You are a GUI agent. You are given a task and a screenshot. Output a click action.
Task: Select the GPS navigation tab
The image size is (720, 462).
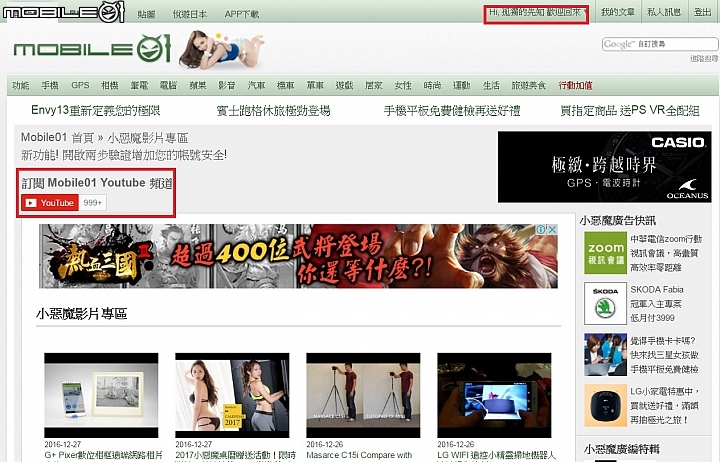coord(80,85)
